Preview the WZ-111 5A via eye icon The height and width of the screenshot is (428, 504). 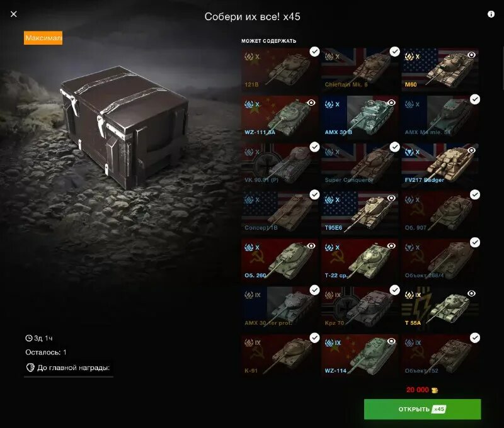311,103
